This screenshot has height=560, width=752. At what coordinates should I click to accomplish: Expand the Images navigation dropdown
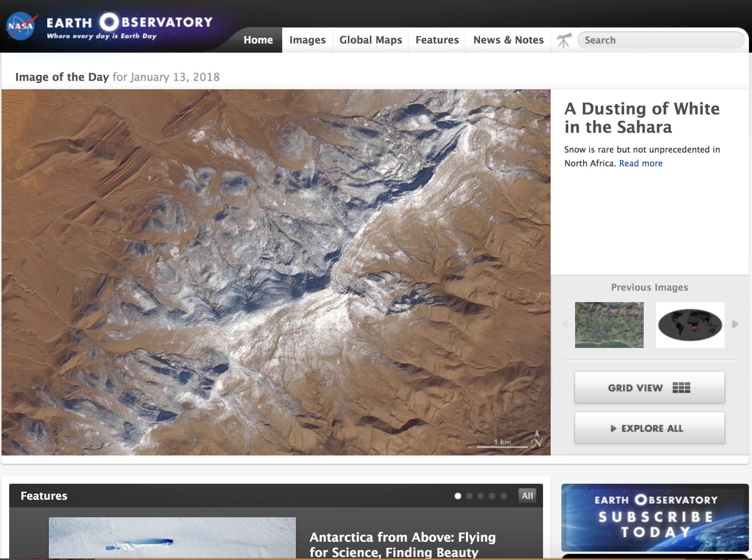pyautogui.click(x=307, y=39)
